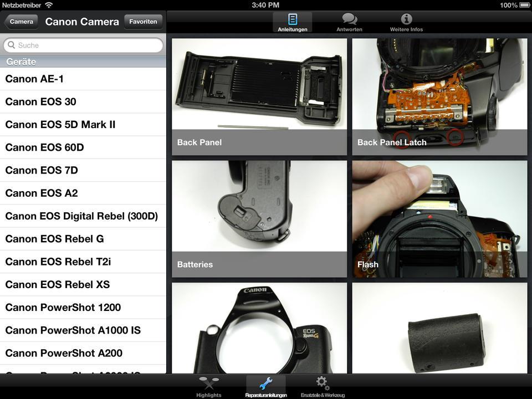This screenshot has width=532, height=399.
Task: Open Ersatzteile & Werkzeug gear tab
Action: [x=323, y=387]
